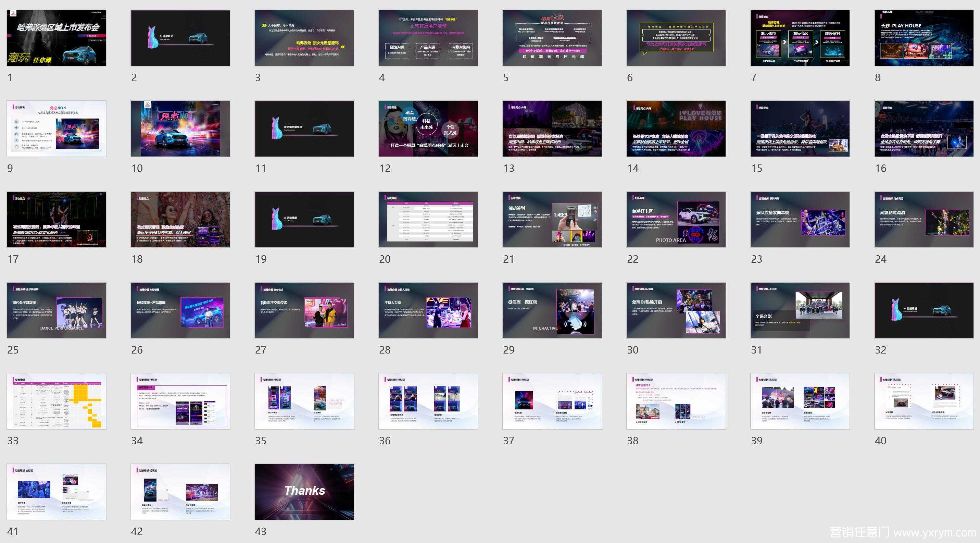Select slide 42 thumbnail
Image resolution: width=980 pixels, height=543 pixels.
(x=180, y=492)
